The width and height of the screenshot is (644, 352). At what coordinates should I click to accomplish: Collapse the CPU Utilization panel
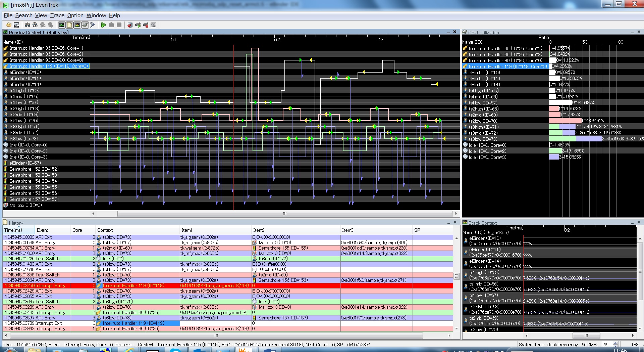(x=632, y=32)
